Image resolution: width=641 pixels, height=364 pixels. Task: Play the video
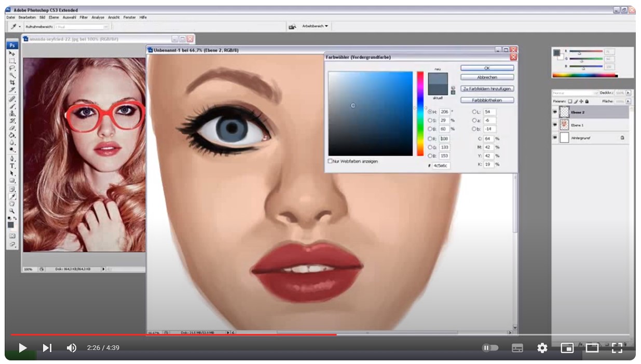22,348
